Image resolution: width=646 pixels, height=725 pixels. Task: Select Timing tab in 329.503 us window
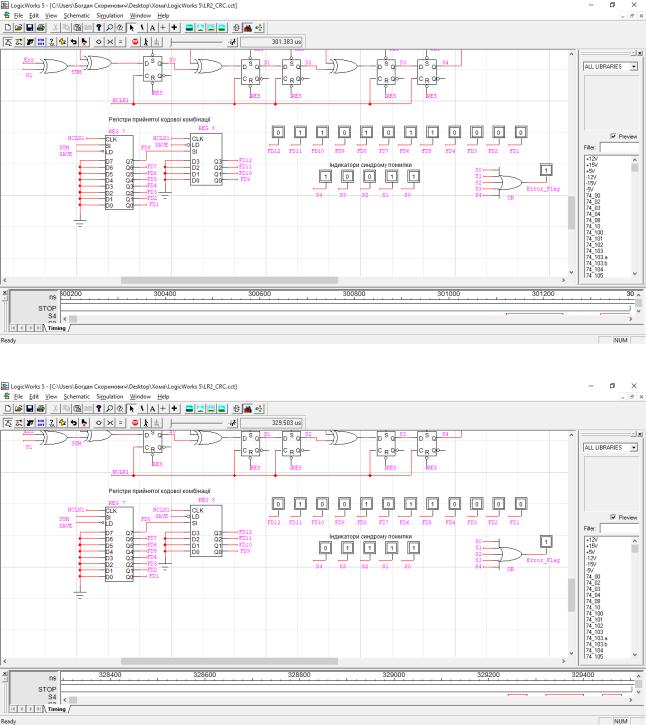[x=56, y=709]
